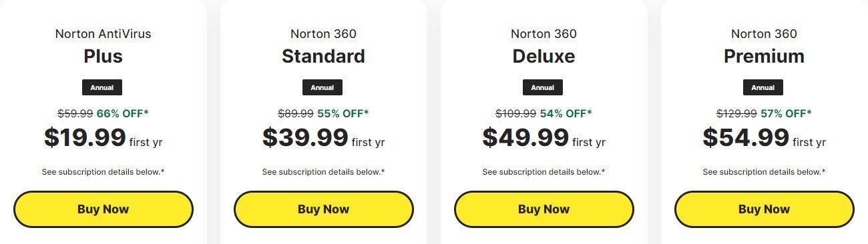Click the 55% OFF* discount label
Viewport: 868px width, 244px height.
[x=343, y=113]
